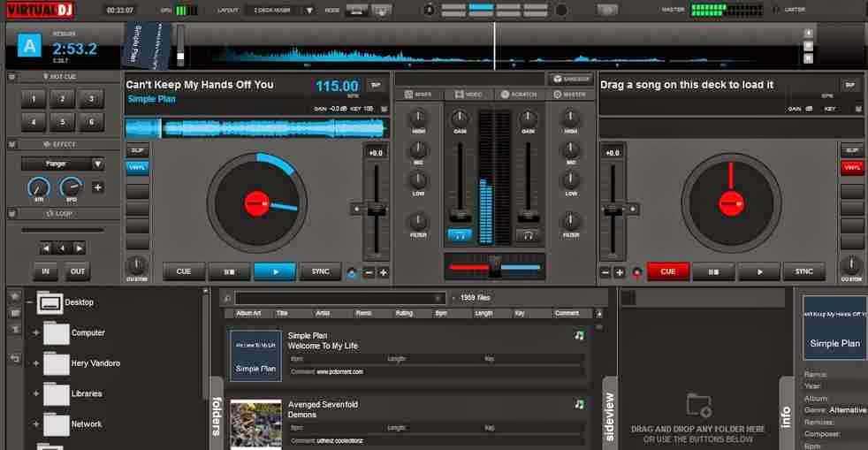Image resolution: width=868 pixels, height=450 pixels.
Task: Toggle right deck SLIP mode
Action: point(851,150)
